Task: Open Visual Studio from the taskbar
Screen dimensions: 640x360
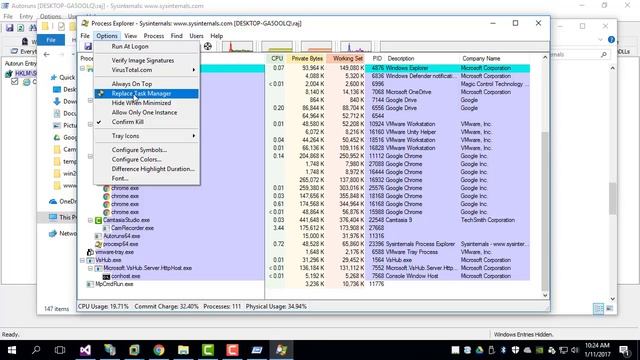Action: tap(85, 350)
